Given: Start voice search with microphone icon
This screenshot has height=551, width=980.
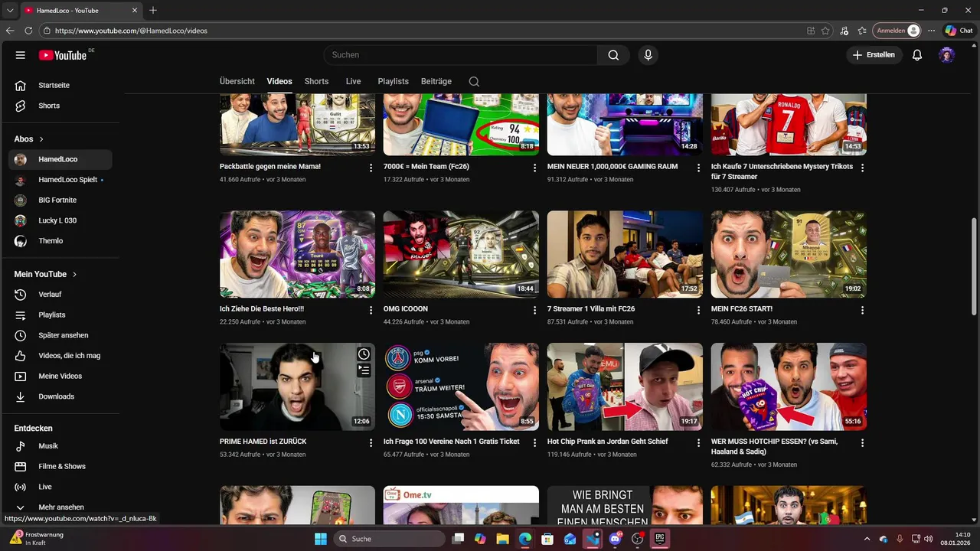Looking at the screenshot, I should [648, 55].
